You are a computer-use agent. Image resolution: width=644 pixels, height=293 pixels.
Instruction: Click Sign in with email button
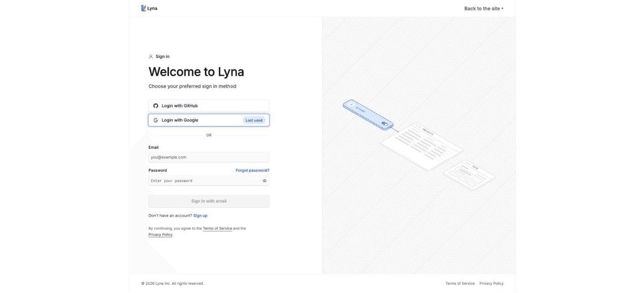click(209, 201)
